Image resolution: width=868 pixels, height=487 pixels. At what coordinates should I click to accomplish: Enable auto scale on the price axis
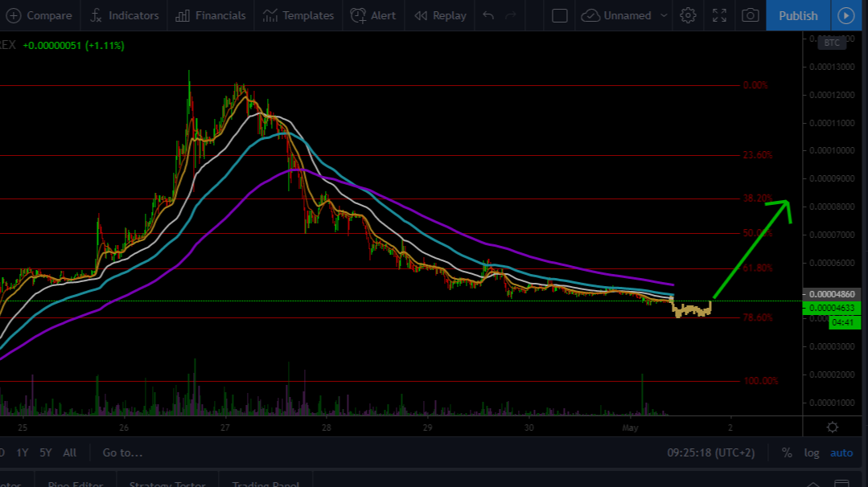(841, 452)
